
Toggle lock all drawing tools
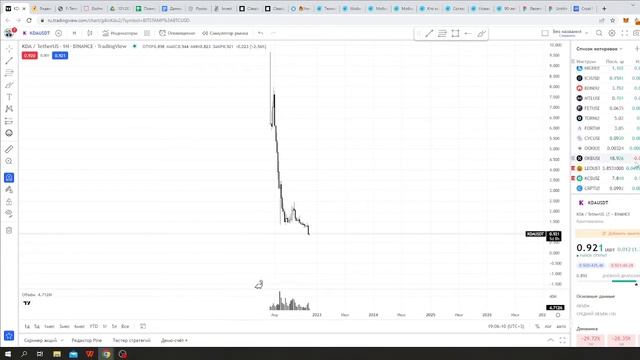9,202
